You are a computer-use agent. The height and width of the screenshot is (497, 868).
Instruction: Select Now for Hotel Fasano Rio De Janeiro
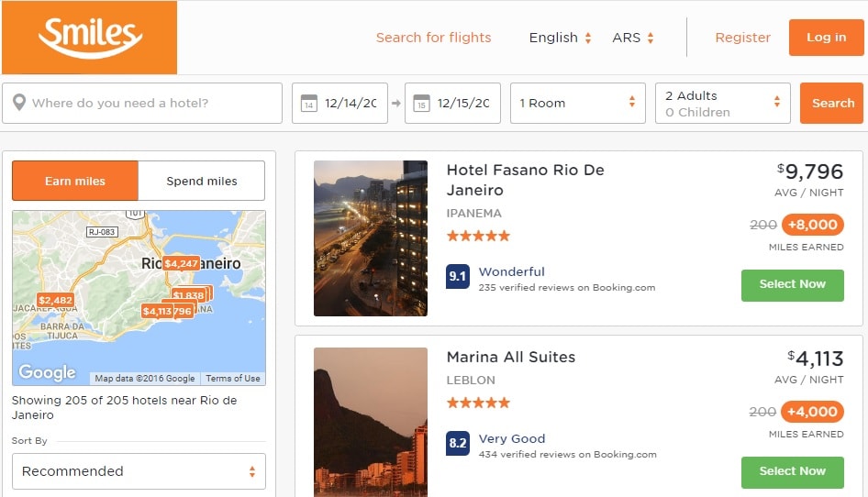(x=792, y=285)
